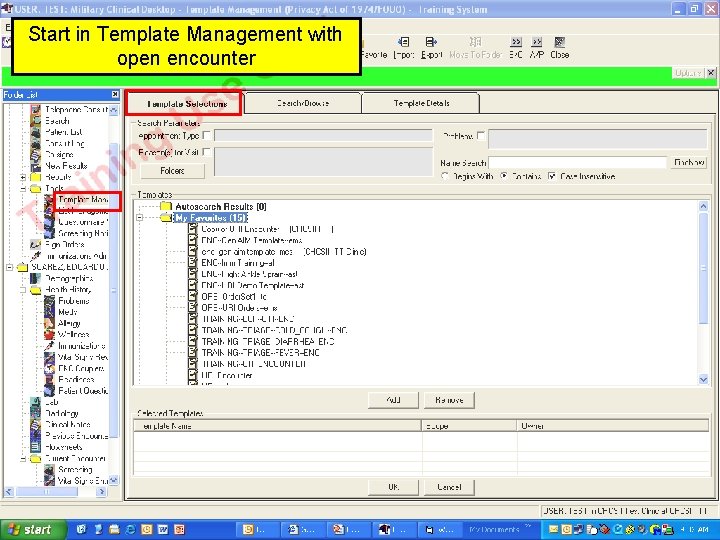
Task: Select TRAINING-TRIAGE-FEVER-ENC template
Action: pyautogui.click(x=260, y=353)
